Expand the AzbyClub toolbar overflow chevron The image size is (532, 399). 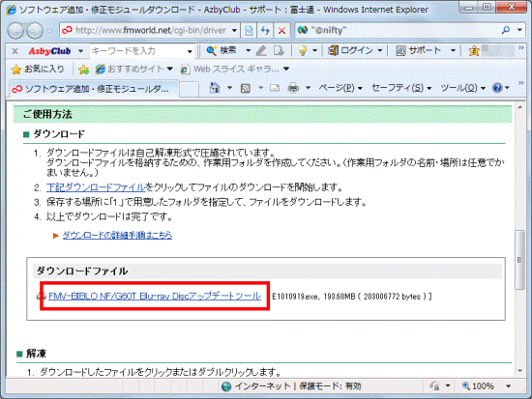521,48
